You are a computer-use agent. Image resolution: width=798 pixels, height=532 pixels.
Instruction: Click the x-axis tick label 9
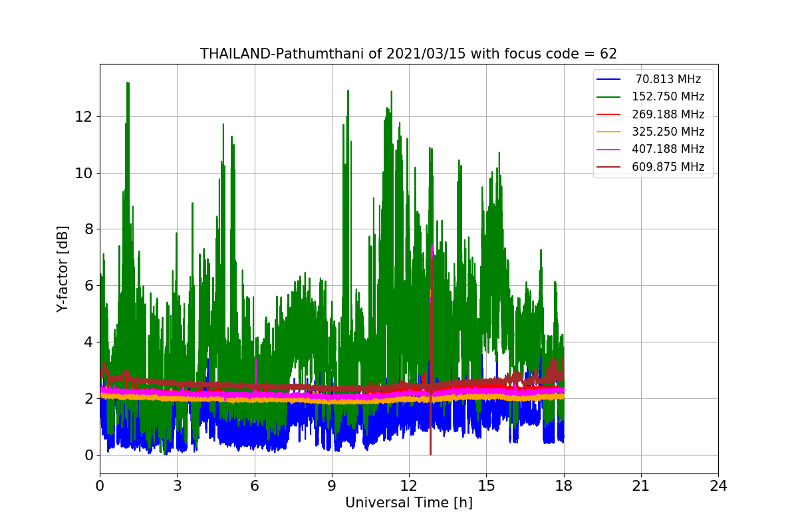(332, 486)
